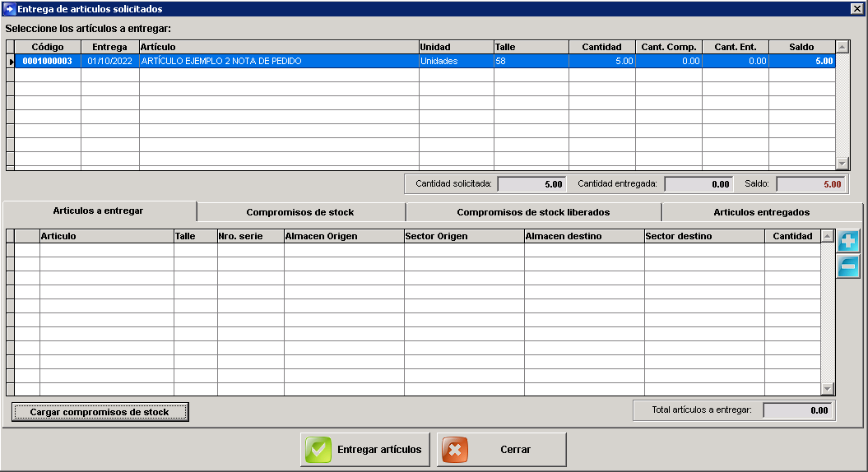
Task: Click the Nro. serie column header
Action: tap(250, 236)
